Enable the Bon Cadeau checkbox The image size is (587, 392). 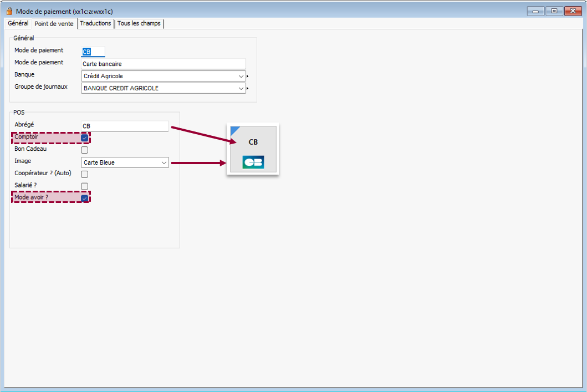click(85, 150)
